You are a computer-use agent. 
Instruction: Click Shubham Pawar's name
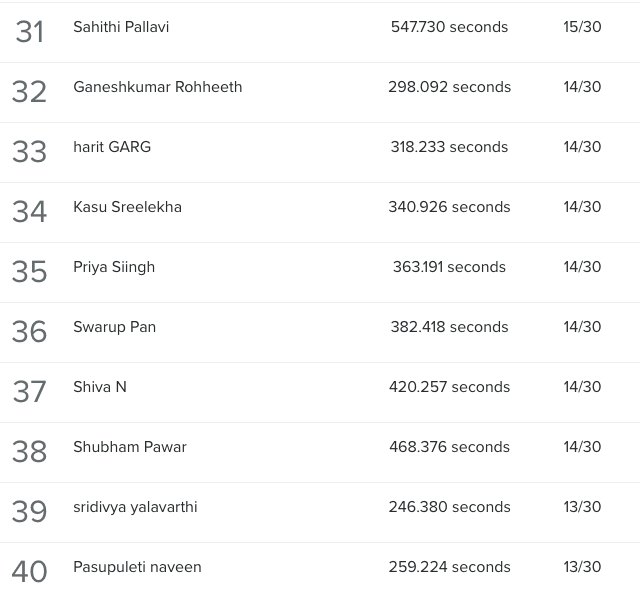130,447
